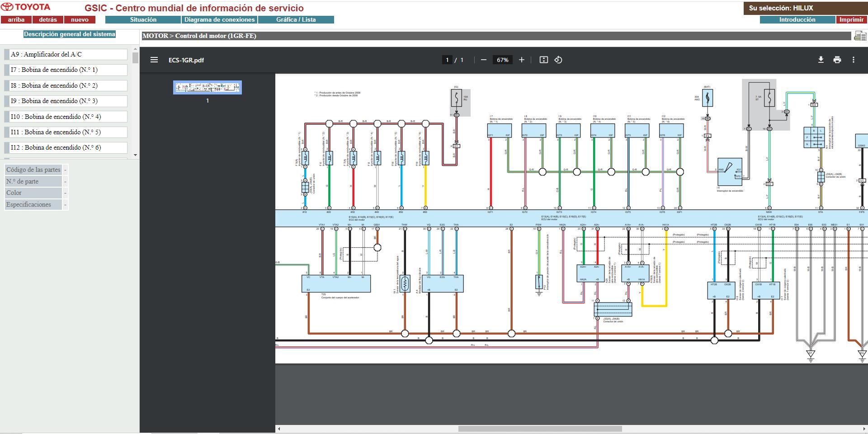Click the I6 ignition switch component
Image resolution: width=868 pixels, height=434 pixels.
pyautogui.click(x=730, y=172)
